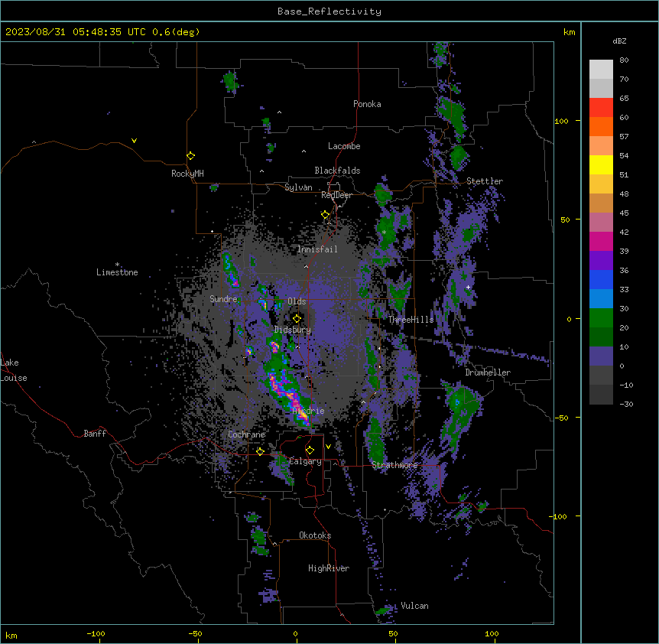Click the Limestone label
The image size is (659, 644).
click(x=117, y=272)
